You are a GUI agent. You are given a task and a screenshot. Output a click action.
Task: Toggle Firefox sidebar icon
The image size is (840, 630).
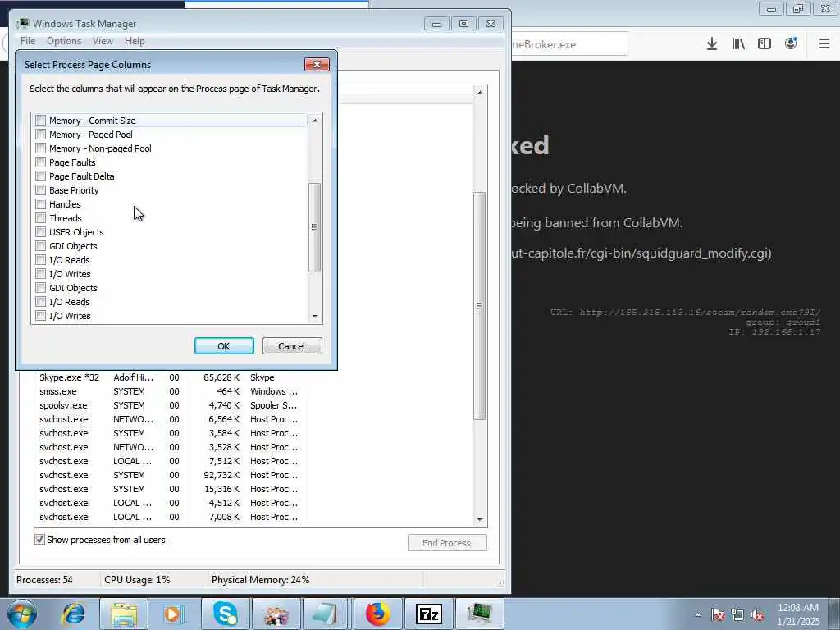(x=765, y=44)
